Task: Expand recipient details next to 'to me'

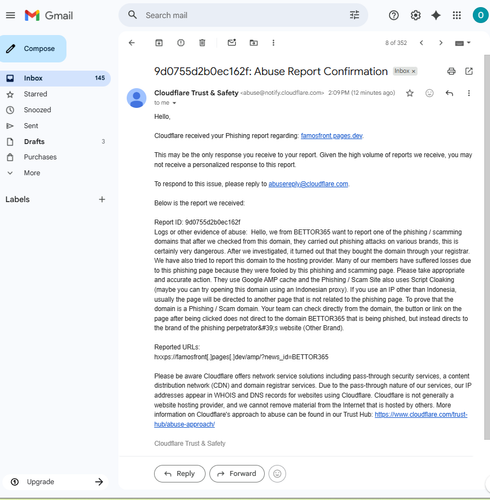Action: 174,103
